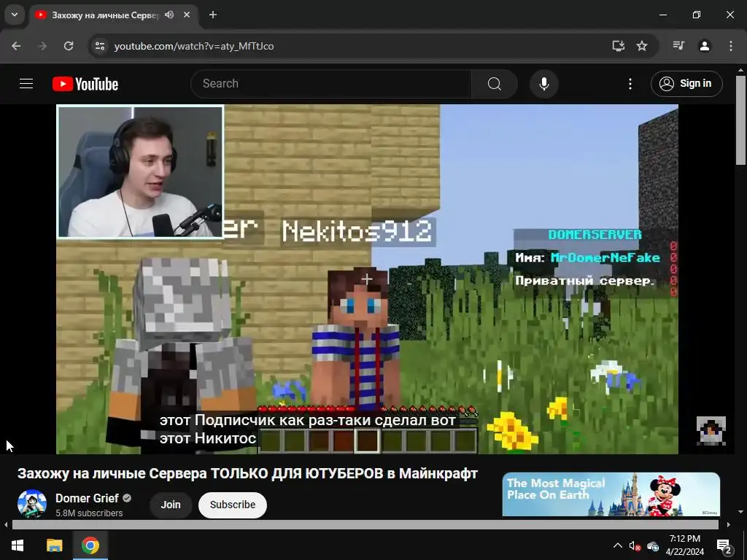Open the muted volume tray icon
Image resolution: width=747 pixels, height=560 pixels.
[x=635, y=546]
